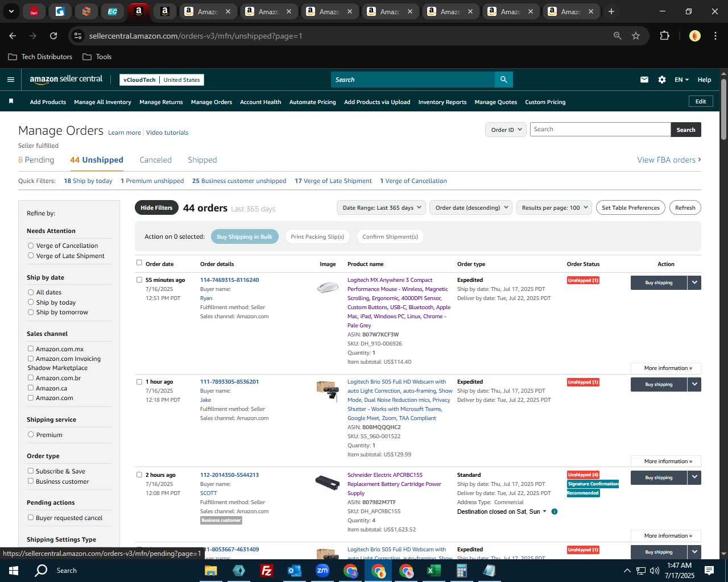Open Windows Start menu
Viewport: 728px width, 582px height.
pyautogui.click(x=14, y=571)
